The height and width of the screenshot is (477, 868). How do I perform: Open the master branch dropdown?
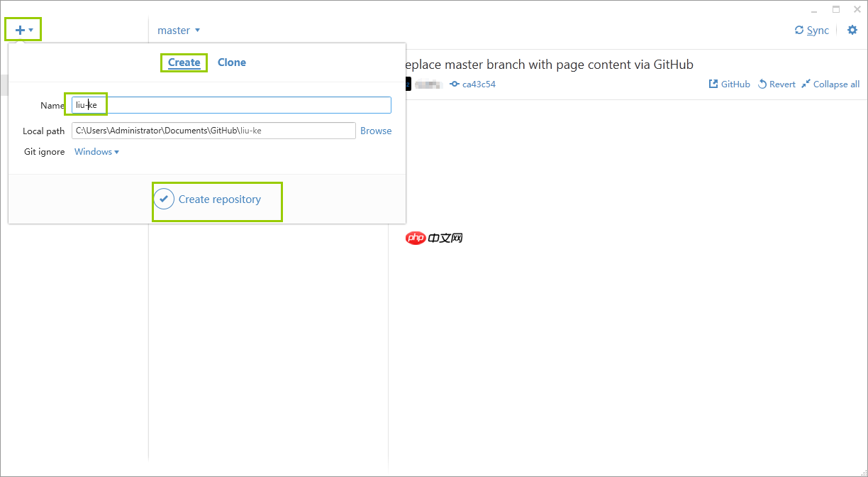[179, 30]
